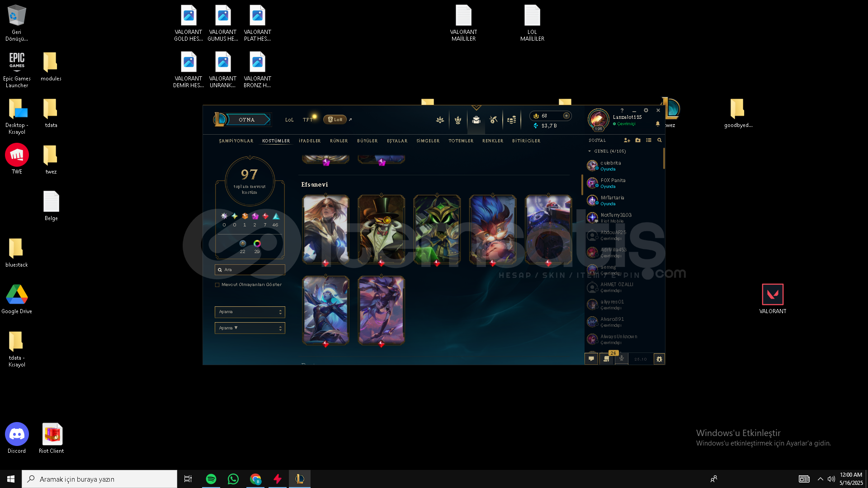Open the Clash trophy icon in League nav
The height and width of the screenshot is (488, 868).
click(440, 120)
